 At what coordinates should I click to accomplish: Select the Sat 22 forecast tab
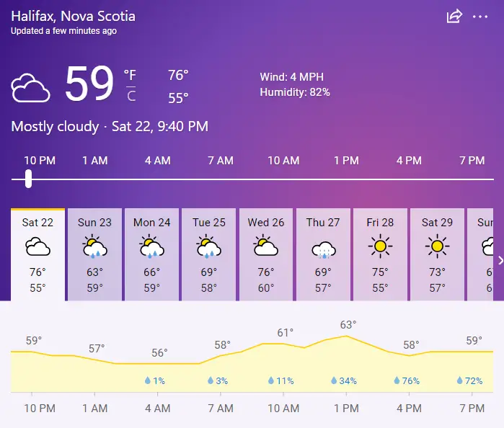click(x=37, y=254)
